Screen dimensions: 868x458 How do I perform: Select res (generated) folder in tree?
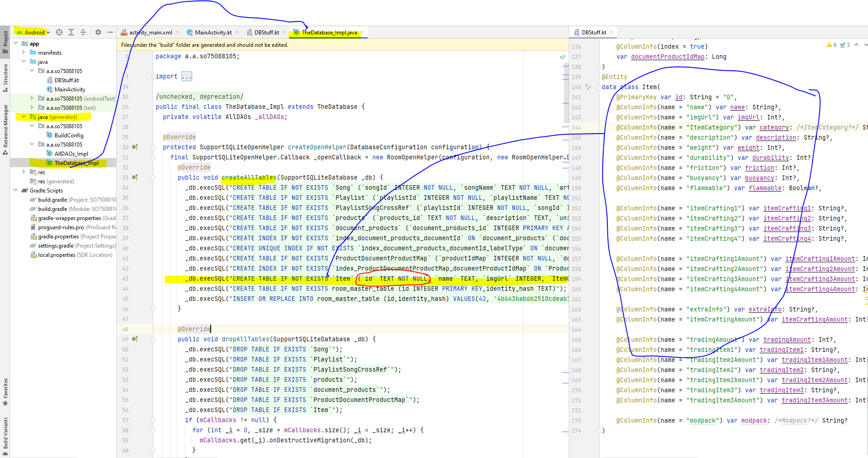pos(52,181)
